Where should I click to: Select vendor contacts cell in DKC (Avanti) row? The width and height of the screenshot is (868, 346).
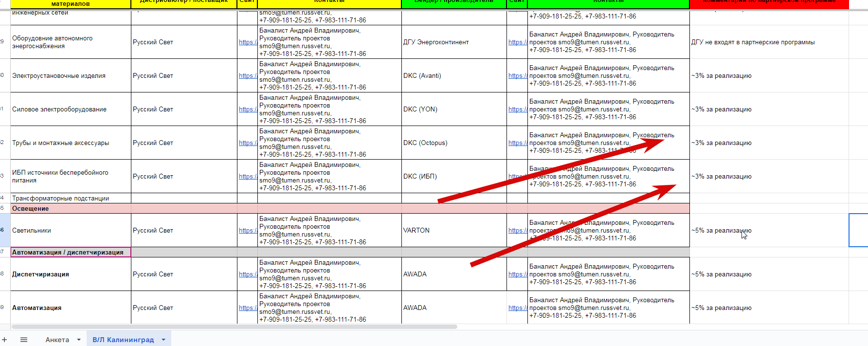pos(609,75)
